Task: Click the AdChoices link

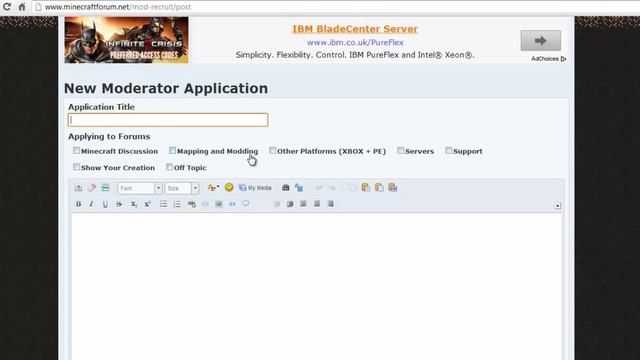Action: click(549, 59)
